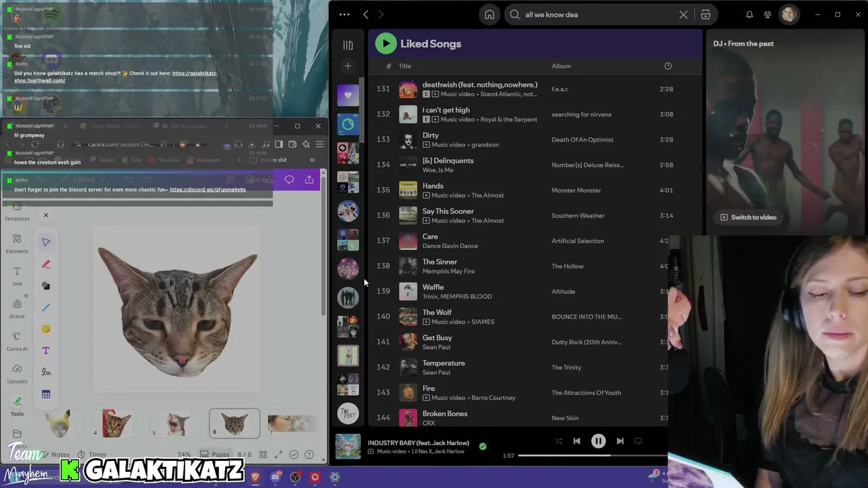The width and height of the screenshot is (868, 488).
Task: Open the Two Feet artist in sidebar
Action: (x=348, y=413)
